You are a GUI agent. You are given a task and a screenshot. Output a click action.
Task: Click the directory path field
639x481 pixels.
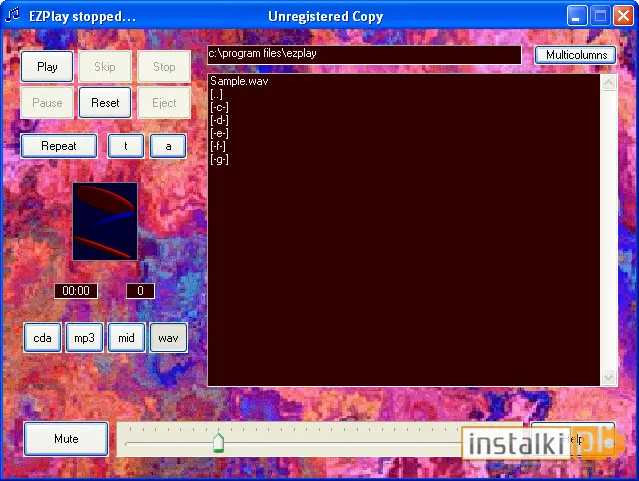pyautogui.click(x=364, y=55)
